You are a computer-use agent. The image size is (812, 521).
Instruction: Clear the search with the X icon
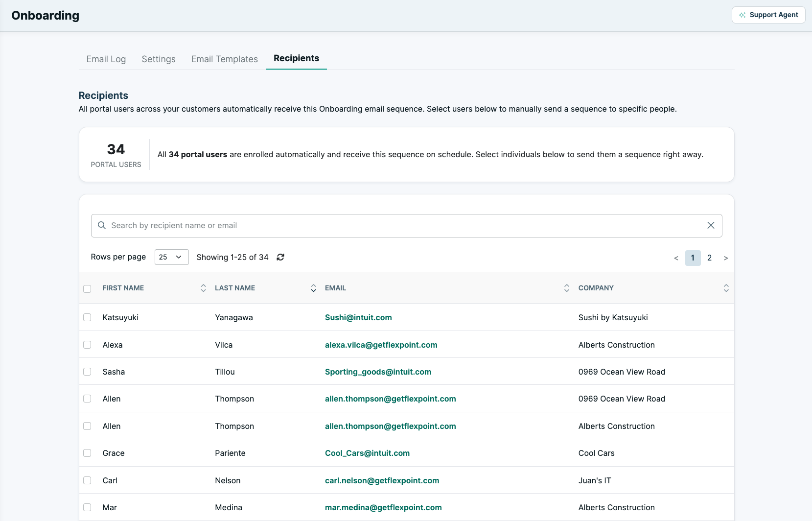(711, 225)
